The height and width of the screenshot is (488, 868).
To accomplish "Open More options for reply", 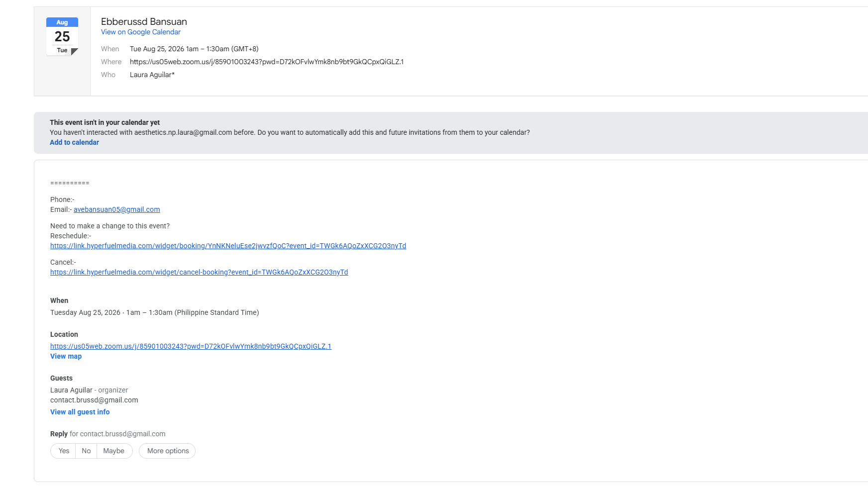I will coord(167,451).
